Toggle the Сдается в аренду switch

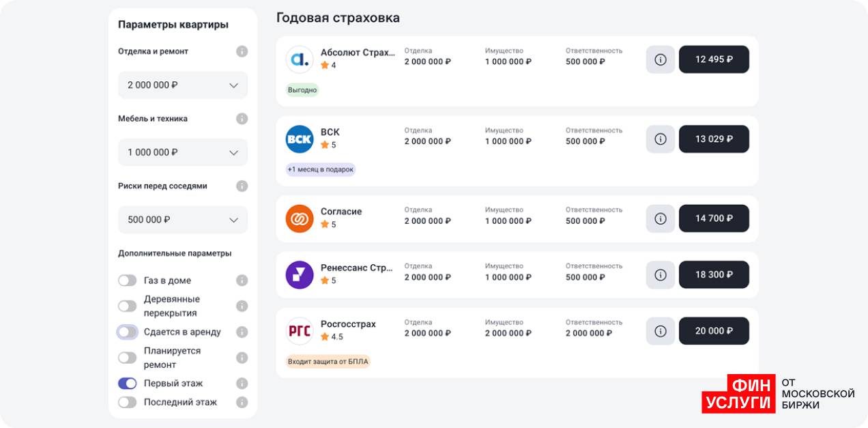pos(128,332)
